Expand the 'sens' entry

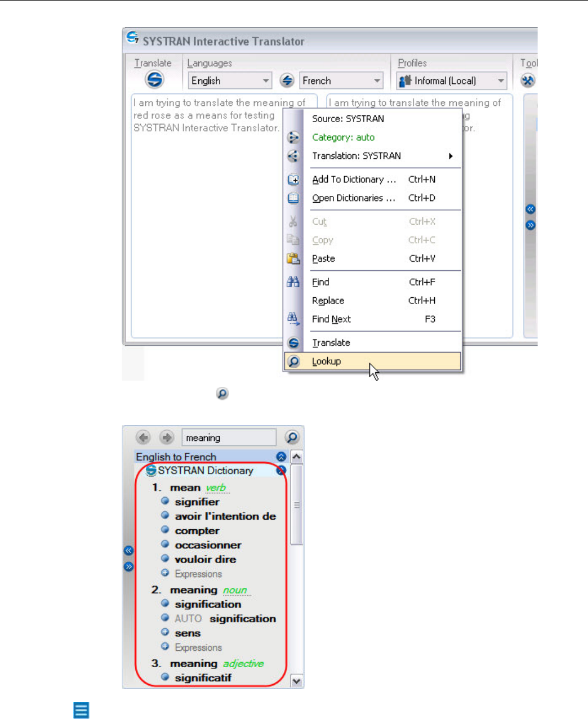(165, 632)
